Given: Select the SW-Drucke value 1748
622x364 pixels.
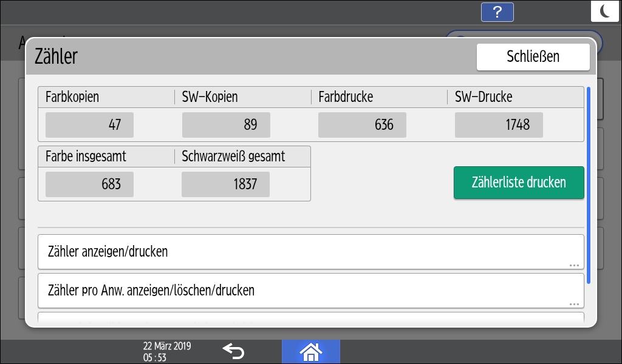Looking at the screenshot, I should click(499, 125).
